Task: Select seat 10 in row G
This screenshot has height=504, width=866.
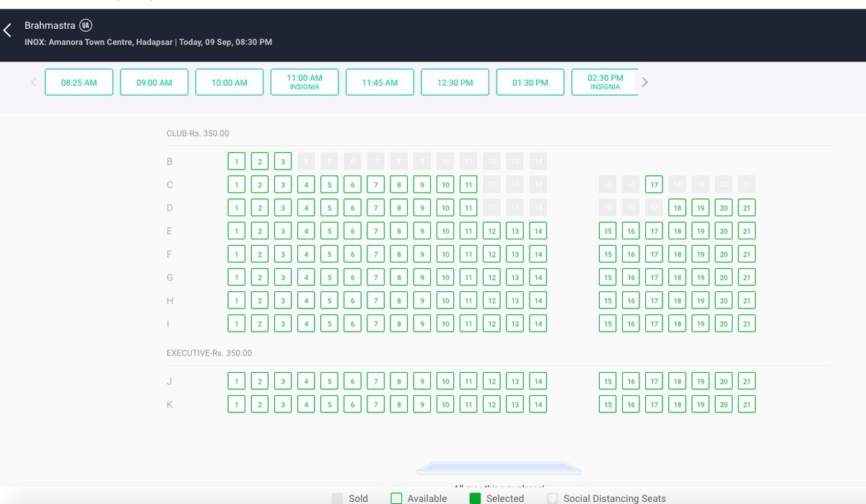Action: click(x=445, y=277)
